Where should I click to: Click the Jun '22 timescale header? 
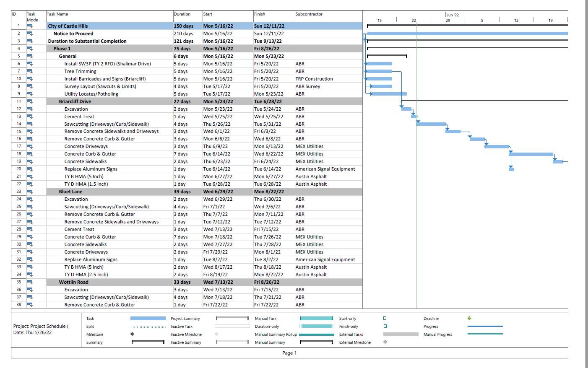click(x=453, y=15)
